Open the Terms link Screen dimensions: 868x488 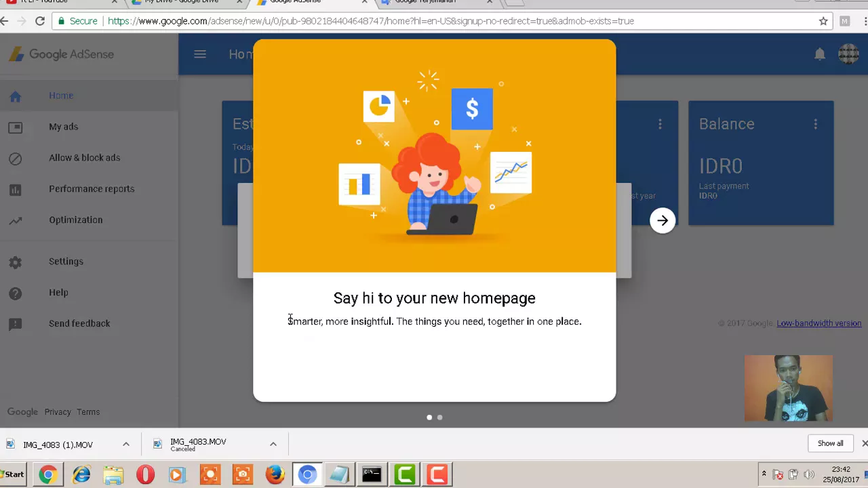[x=88, y=412]
